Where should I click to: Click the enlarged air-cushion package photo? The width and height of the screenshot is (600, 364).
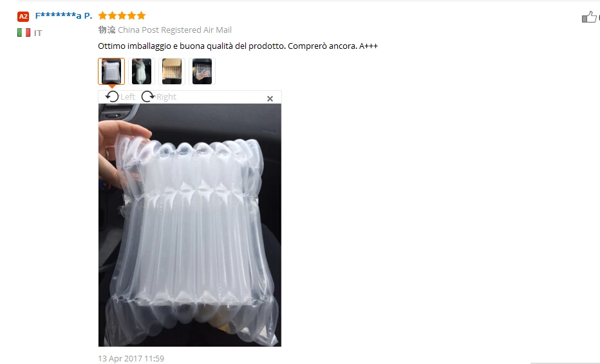pos(190,225)
